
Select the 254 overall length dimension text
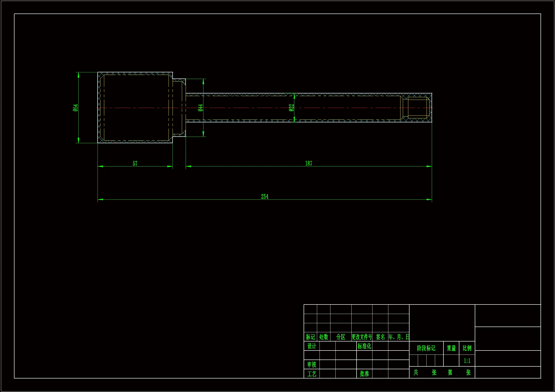[x=265, y=196]
